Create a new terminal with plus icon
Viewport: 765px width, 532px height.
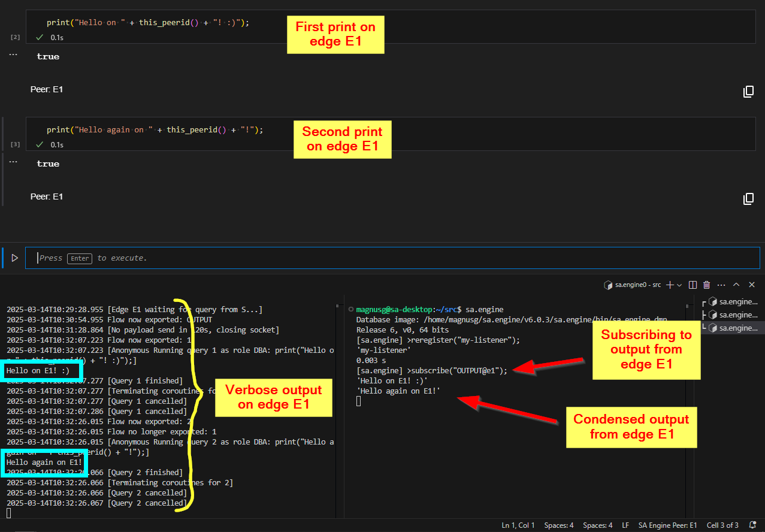point(670,285)
